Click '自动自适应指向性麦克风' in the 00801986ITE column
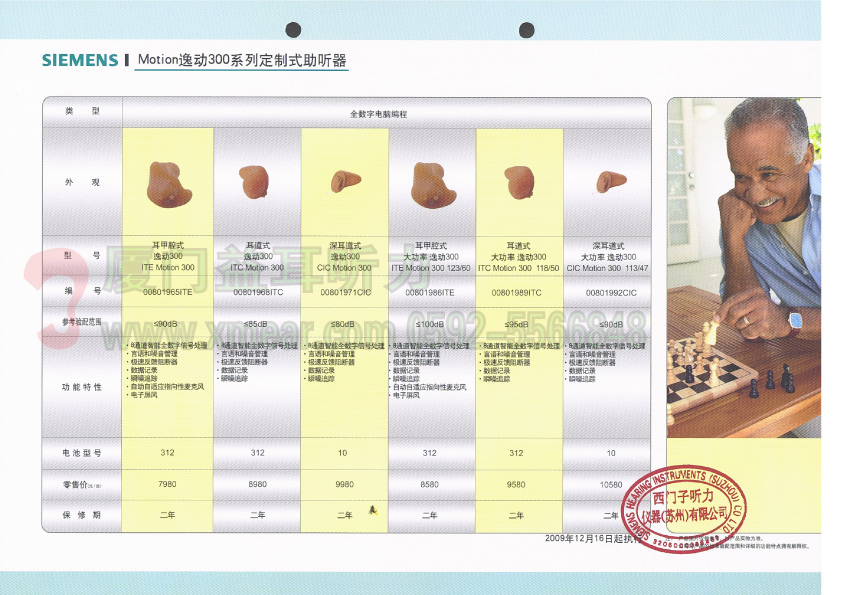This screenshot has width=842, height=595. point(428,387)
